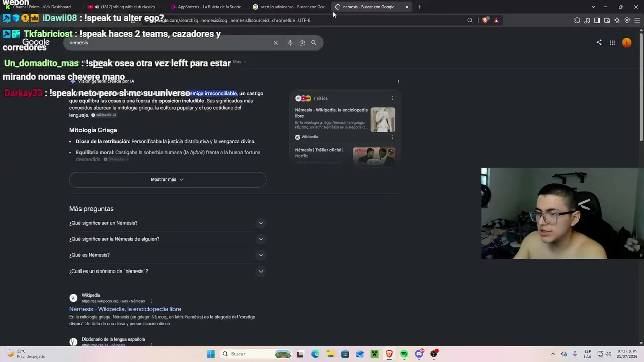Image resolution: width=644 pixels, height=362 pixels.
Task: Open Minecraft from the taskbar
Action: coord(374,354)
